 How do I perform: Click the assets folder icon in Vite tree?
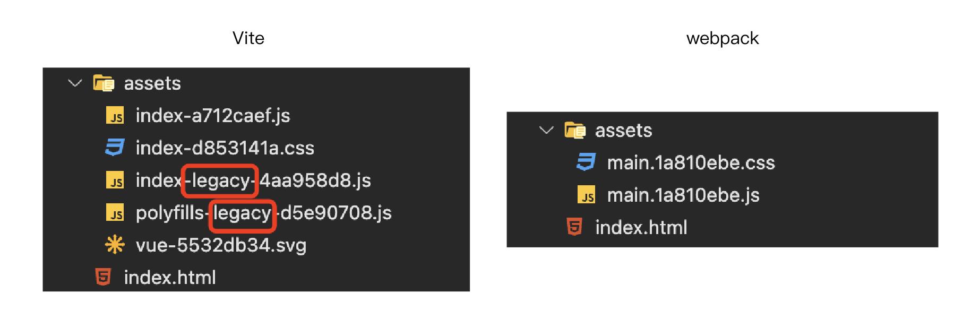coord(104,83)
